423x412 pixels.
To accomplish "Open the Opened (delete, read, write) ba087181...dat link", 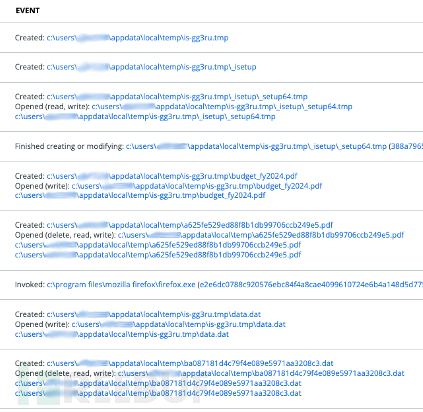I will pos(261,373).
